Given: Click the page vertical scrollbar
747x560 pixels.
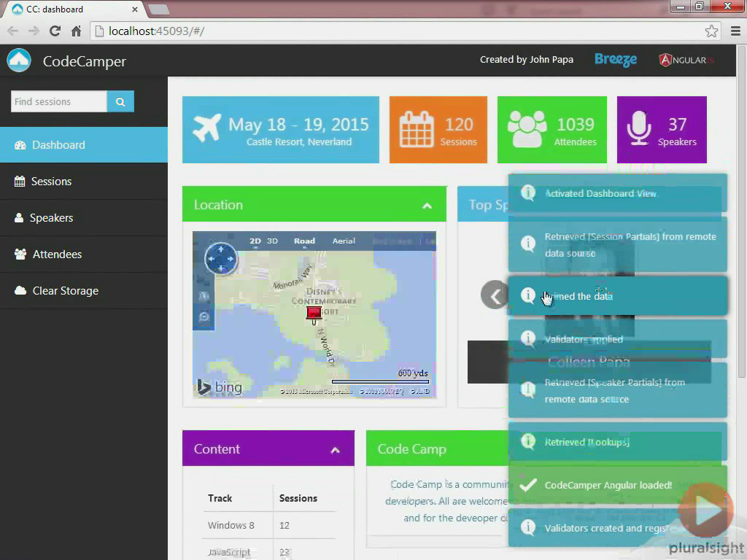Looking at the screenshot, I should (741, 212).
